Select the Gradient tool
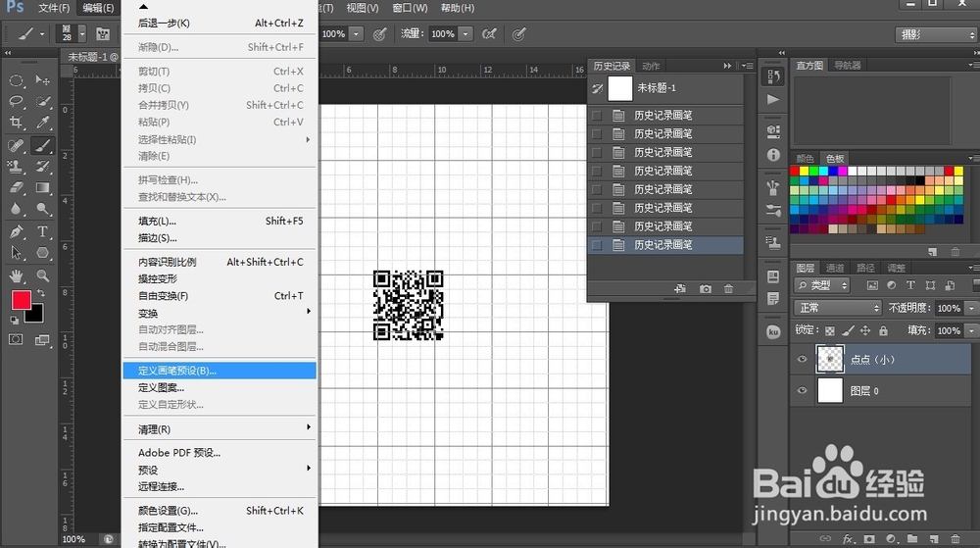 [x=42, y=187]
